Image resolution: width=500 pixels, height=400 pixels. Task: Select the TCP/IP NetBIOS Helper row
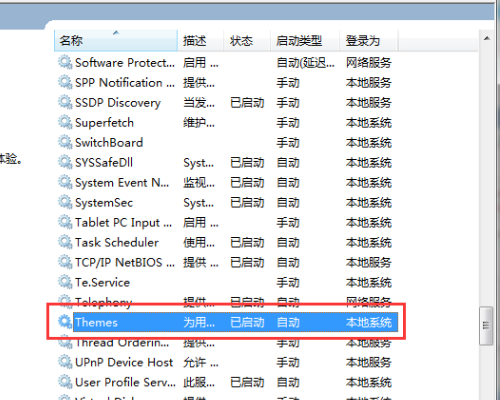tap(227, 262)
